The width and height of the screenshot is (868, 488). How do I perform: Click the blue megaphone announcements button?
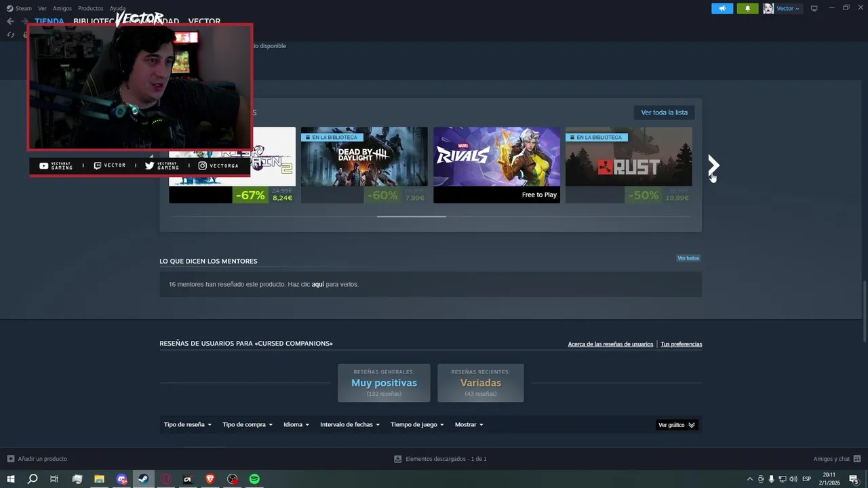tap(722, 8)
